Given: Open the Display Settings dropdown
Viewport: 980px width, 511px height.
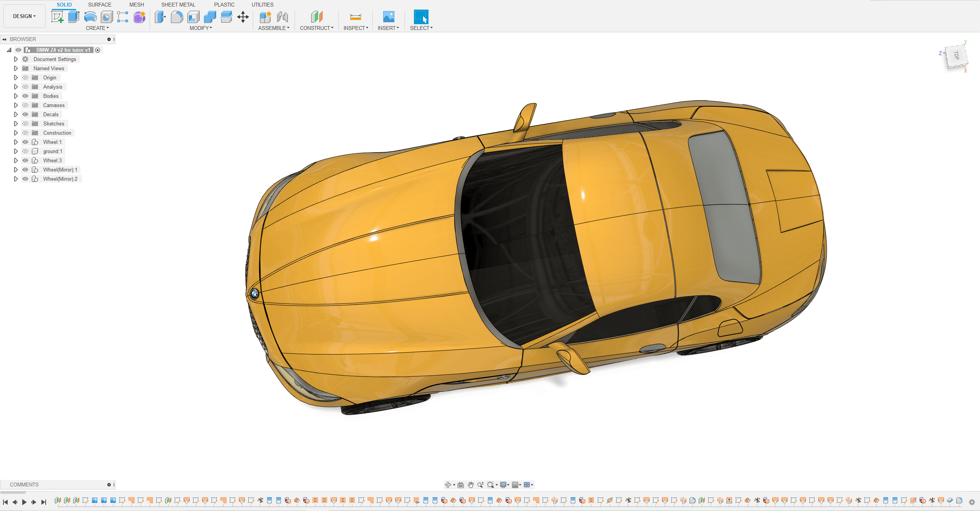Looking at the screenshot, I should coord(504,485).
